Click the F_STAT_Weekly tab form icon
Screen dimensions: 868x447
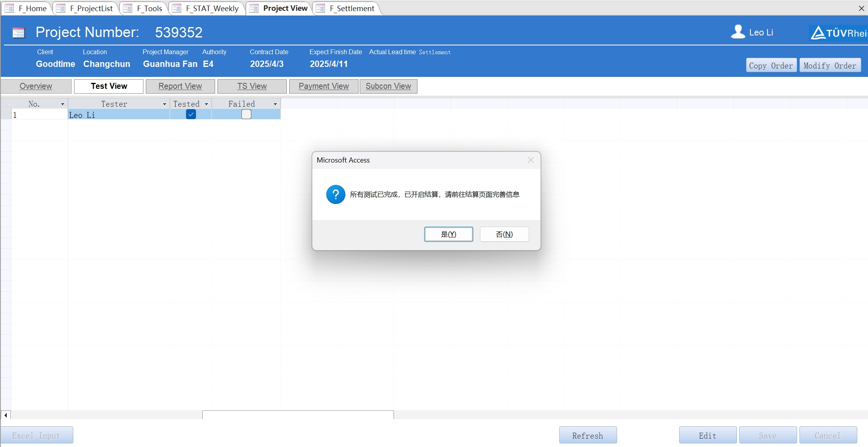tap(176, 8)
